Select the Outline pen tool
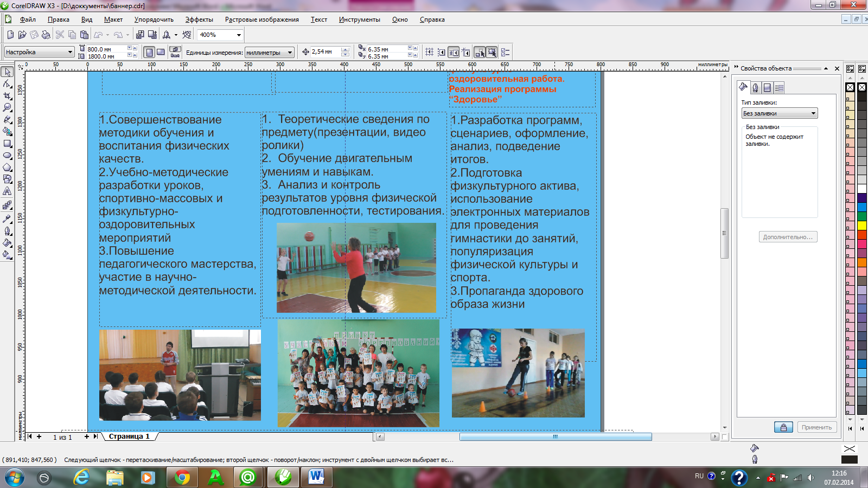868x488 pixels. pos(7,231)
